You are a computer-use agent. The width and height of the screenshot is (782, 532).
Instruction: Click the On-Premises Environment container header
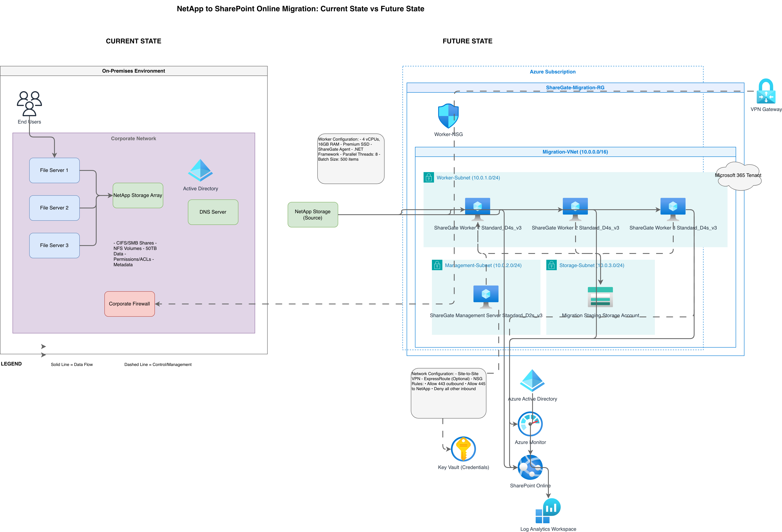(x=134, y=71)
